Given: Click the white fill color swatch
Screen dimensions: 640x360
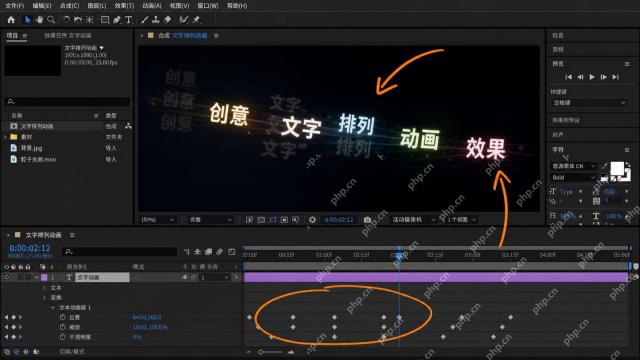Looking at the screenshot, I should pos(617,168).
